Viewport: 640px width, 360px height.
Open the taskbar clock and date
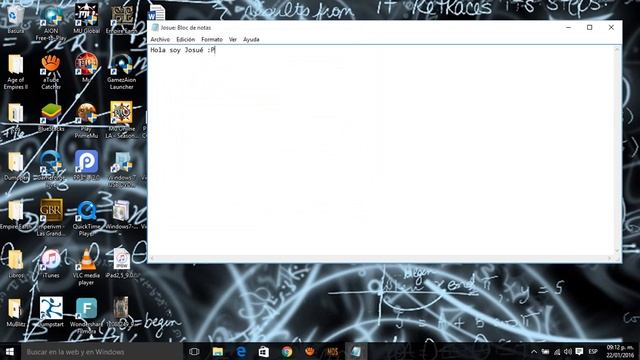(x=620, y=351)
